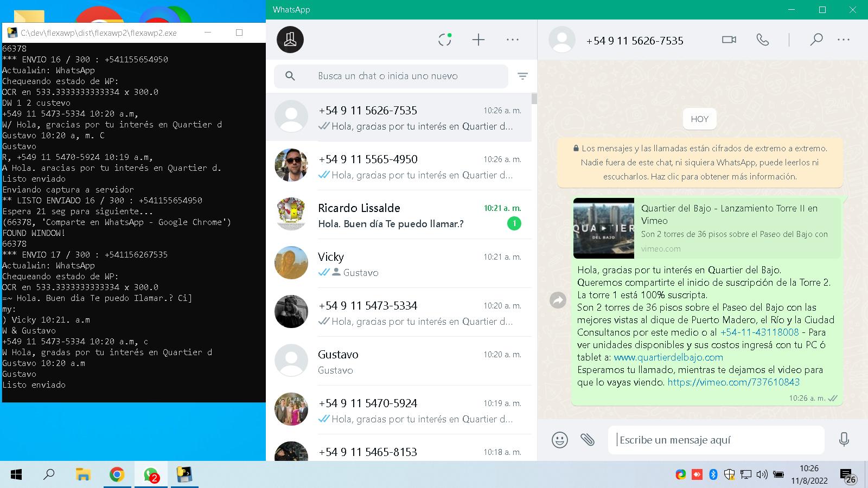
Task: Open Ricardo Lissalde's chat
Action: pyautogui.click(x=399, y=215)
